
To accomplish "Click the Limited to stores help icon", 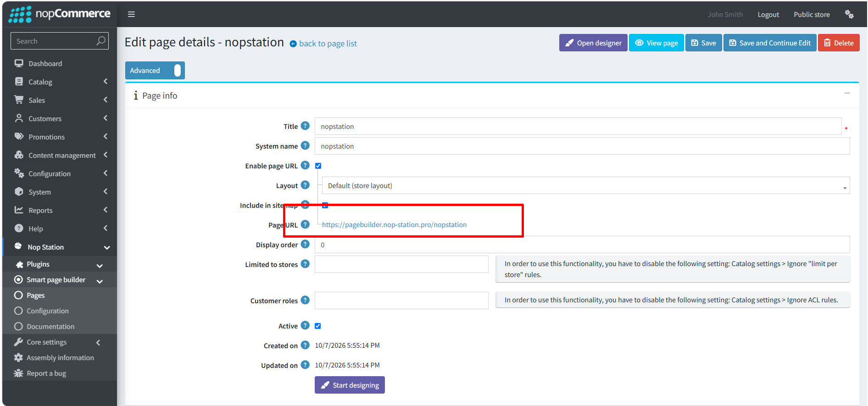I will click(305, 264).
